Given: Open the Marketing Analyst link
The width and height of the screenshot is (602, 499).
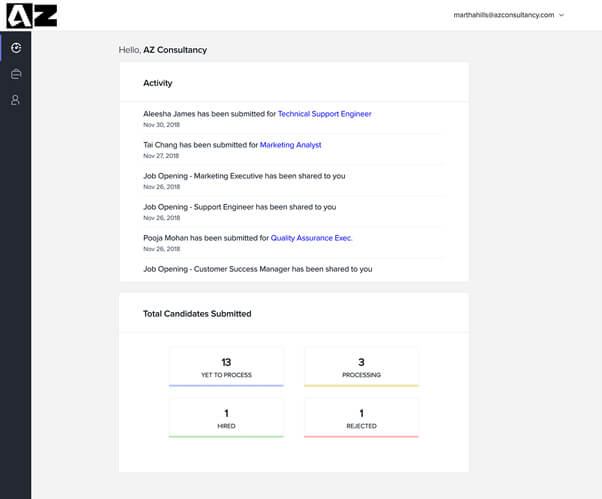Looking at the screenshot, I should (x=290, y=145).
